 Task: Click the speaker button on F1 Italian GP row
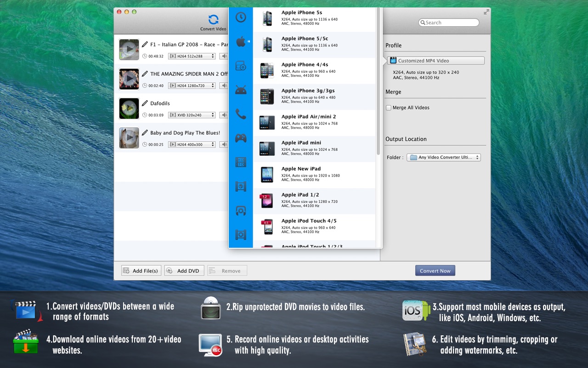pyautogui.click(x=224, y=56)
